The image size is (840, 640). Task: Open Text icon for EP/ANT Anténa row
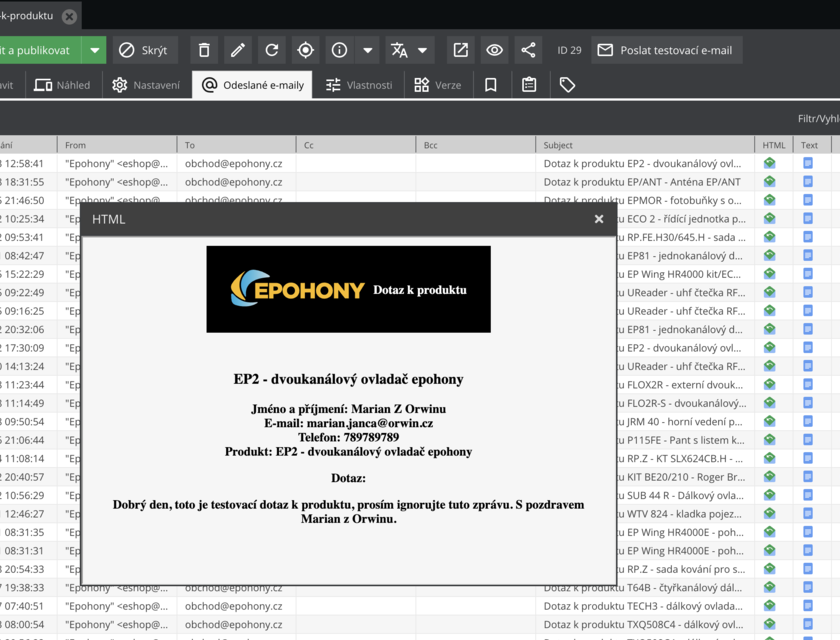point(808,182)
